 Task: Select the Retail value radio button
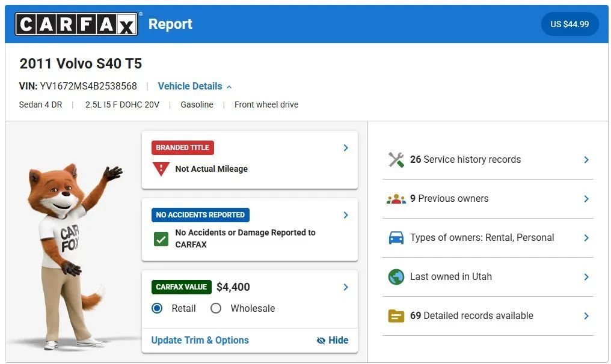coord(158,308)
